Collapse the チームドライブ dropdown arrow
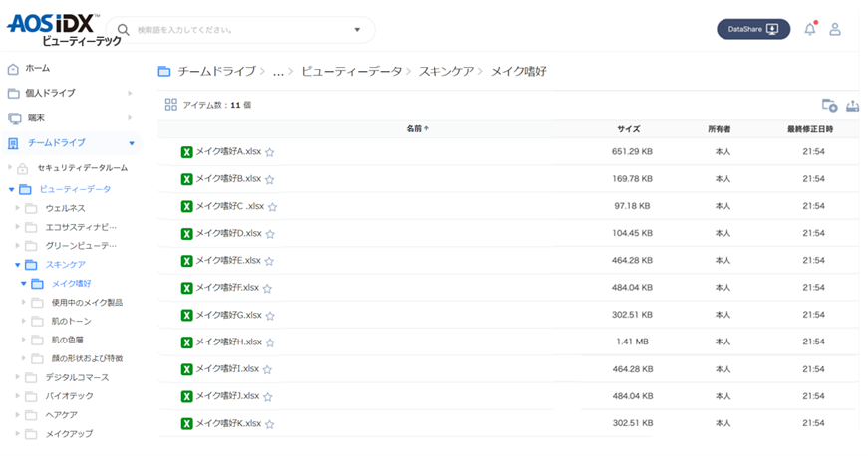This screenshot has width=868, height=456. (132, 143)
